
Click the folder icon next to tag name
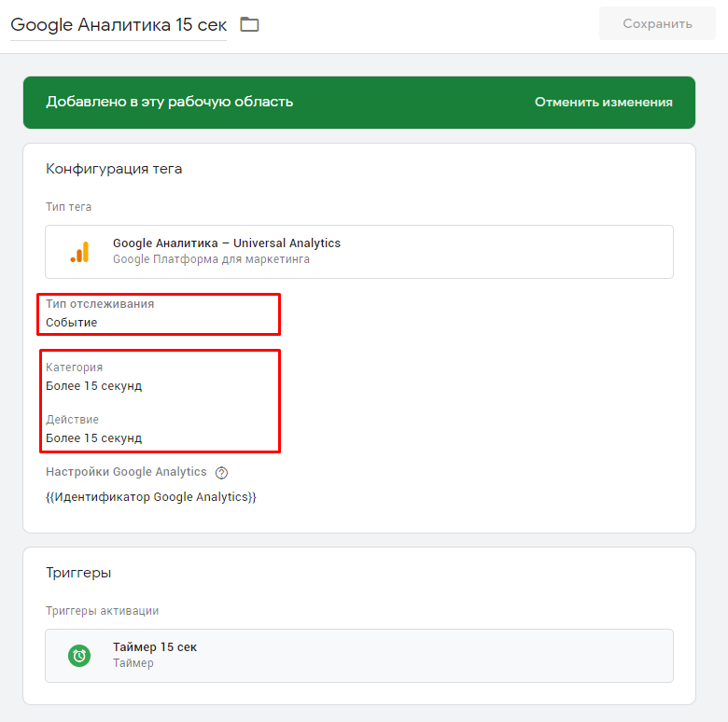[249, 24]
